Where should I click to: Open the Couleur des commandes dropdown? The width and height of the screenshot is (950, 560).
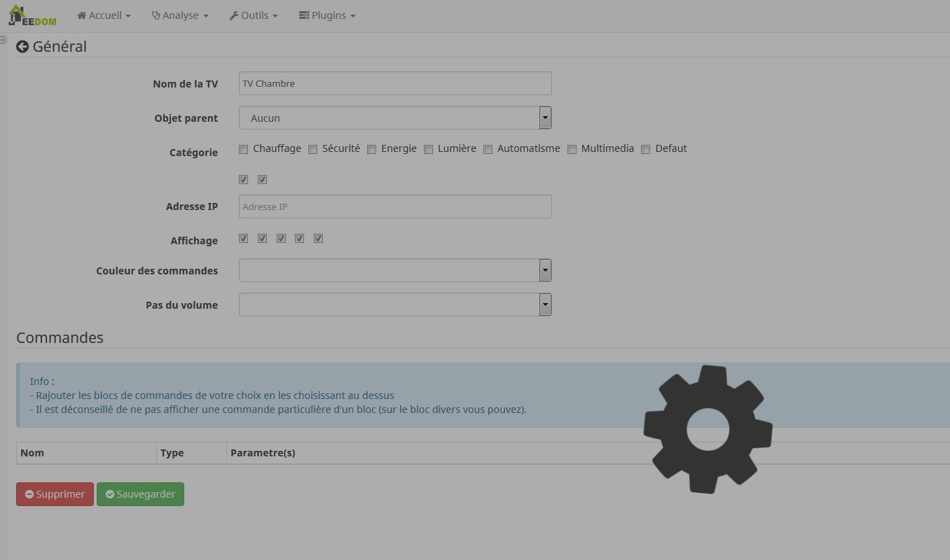pos(395,270)
